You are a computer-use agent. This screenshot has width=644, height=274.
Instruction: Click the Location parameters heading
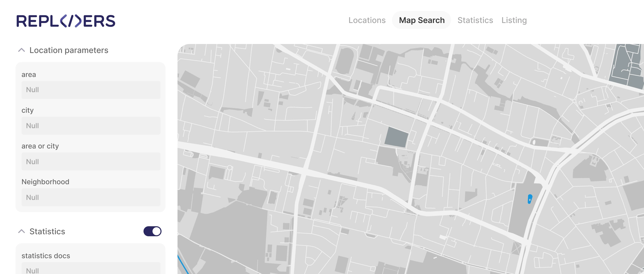69,50
